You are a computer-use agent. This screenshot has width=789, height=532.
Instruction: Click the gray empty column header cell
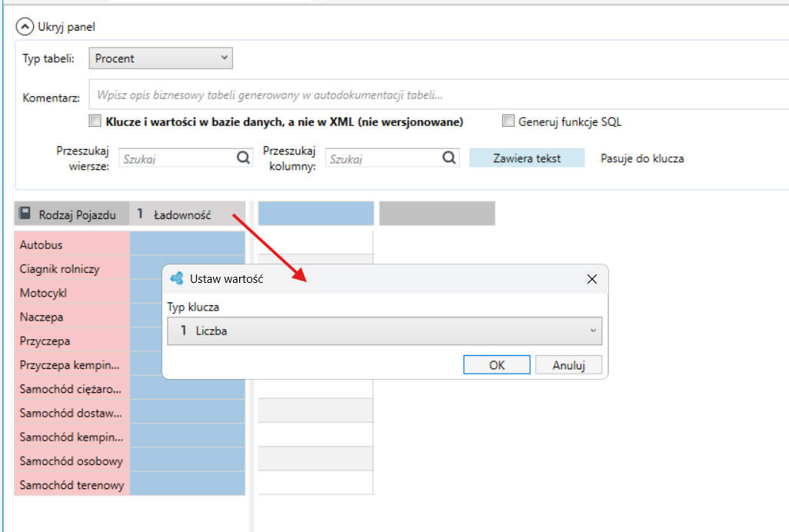tap(438, 213)
